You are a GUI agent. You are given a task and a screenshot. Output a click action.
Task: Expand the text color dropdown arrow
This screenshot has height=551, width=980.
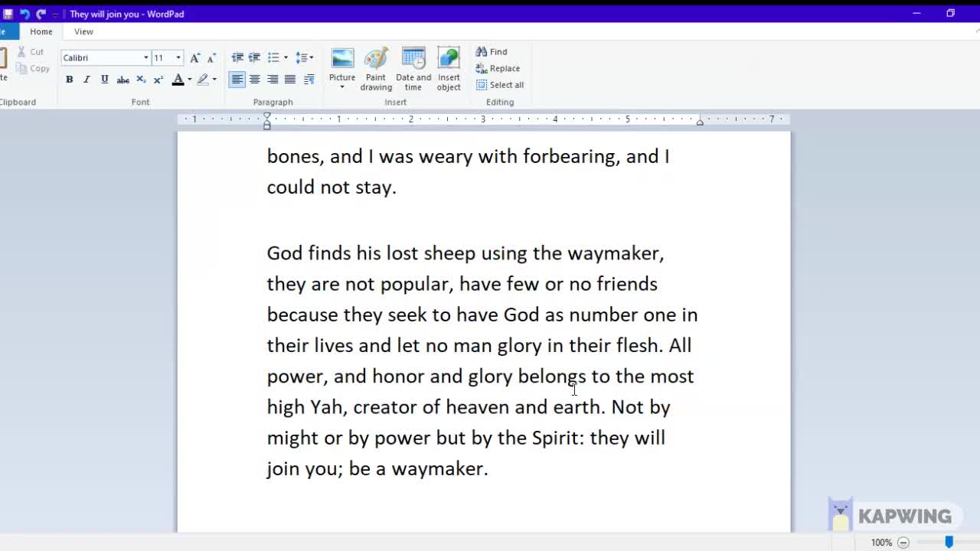(x=189, y=80)
